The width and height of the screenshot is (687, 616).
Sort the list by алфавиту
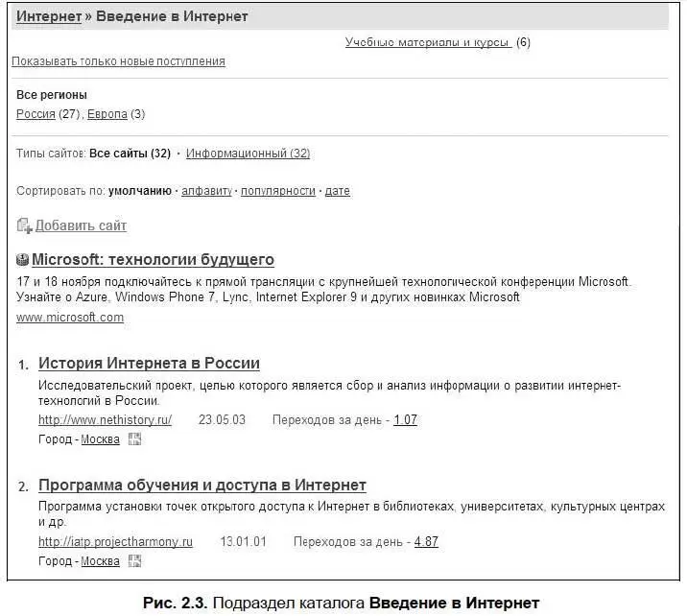[207, 191]
